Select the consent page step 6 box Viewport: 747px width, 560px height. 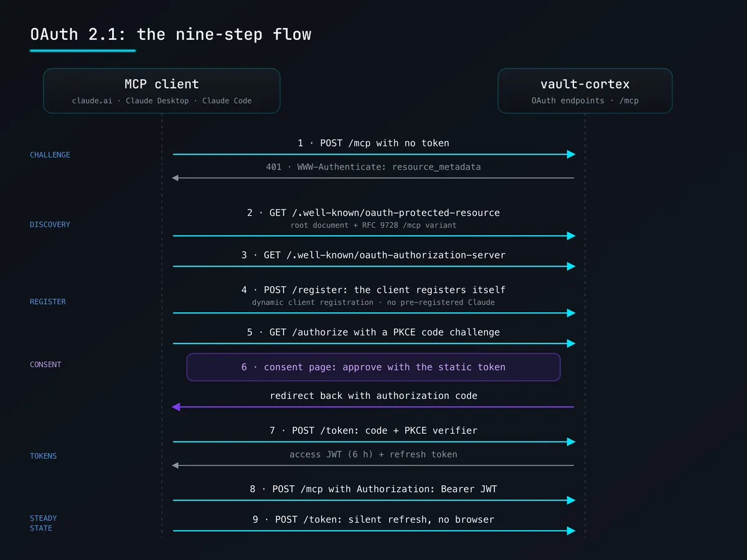pos(374,367)
